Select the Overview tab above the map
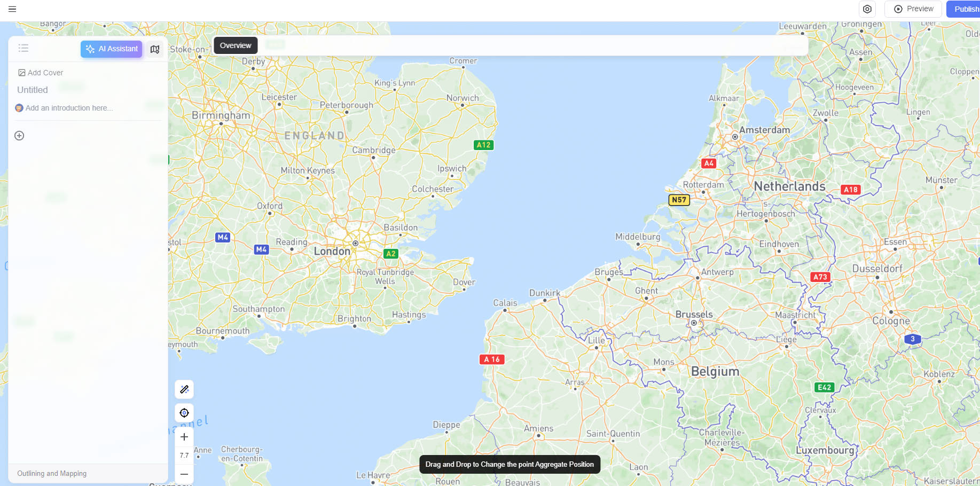Viewport: 980px width, 486px height. [235, 45]
